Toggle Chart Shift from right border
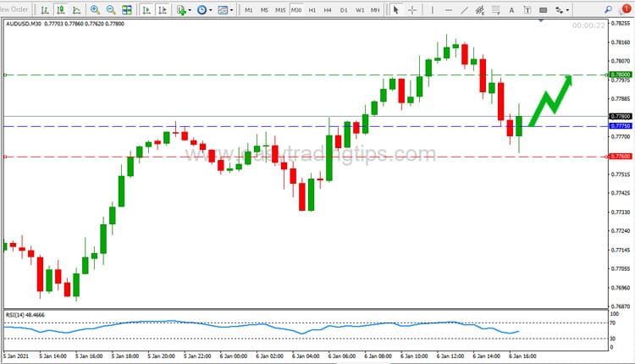This screenshot has width=635, height=364. (163, 10)
